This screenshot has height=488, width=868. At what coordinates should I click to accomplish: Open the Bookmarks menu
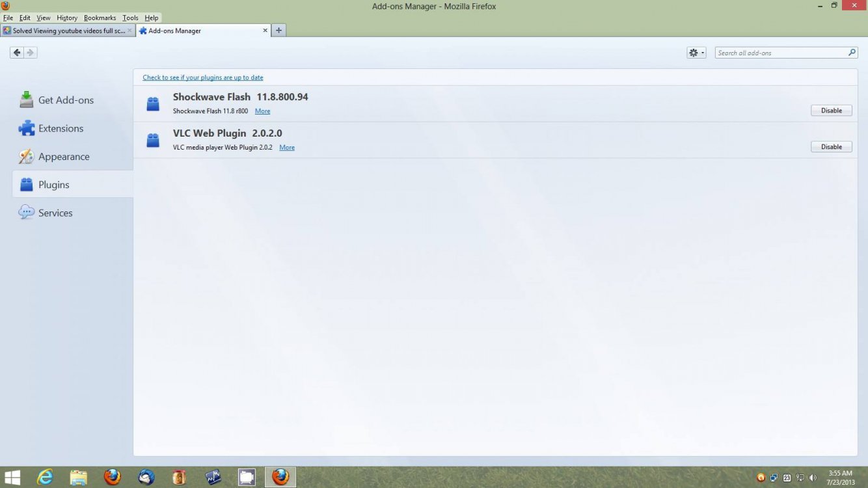coord(100,18)
